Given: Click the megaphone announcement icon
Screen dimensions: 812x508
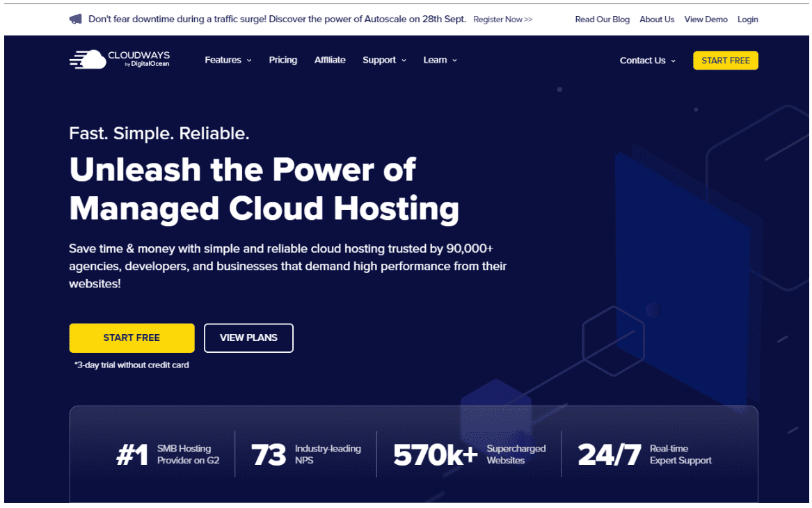Looking at the screenshot, I should point(76,19).
